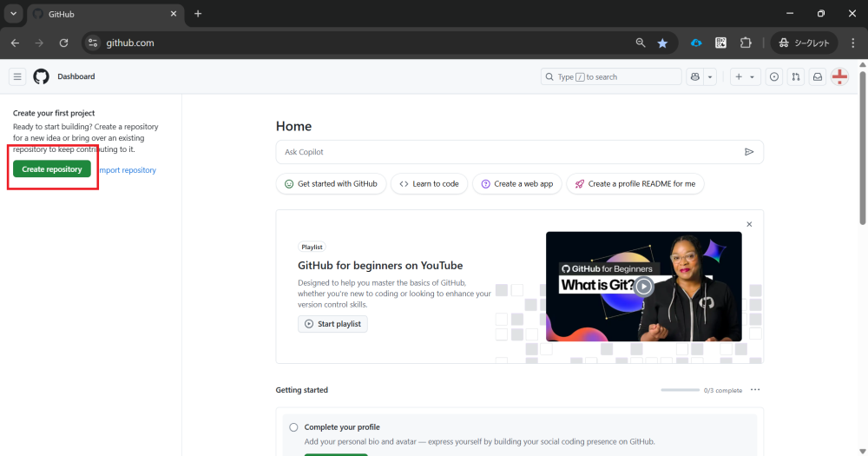
Task: Close the GitHub browser tab
Action: click(x=174, y=14)
